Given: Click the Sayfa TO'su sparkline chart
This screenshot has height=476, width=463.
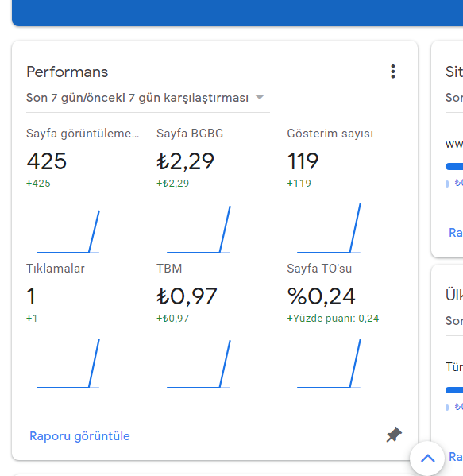Looking at the screenshot, I should pyautogui.click(x=329, y=363).
